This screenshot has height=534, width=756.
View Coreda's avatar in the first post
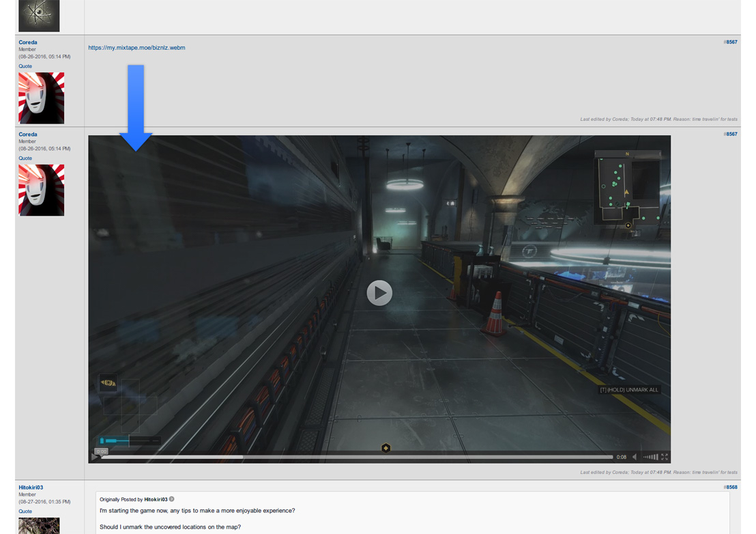42,98
